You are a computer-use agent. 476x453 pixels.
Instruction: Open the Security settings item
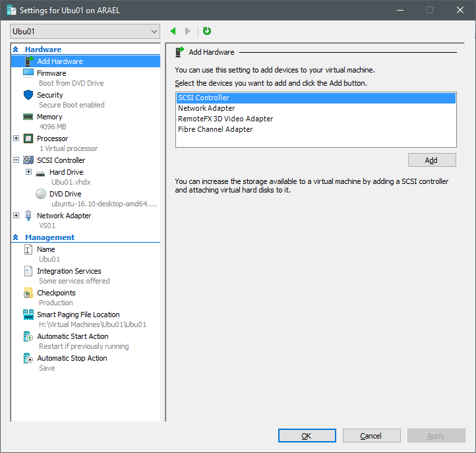pos(50,95)
